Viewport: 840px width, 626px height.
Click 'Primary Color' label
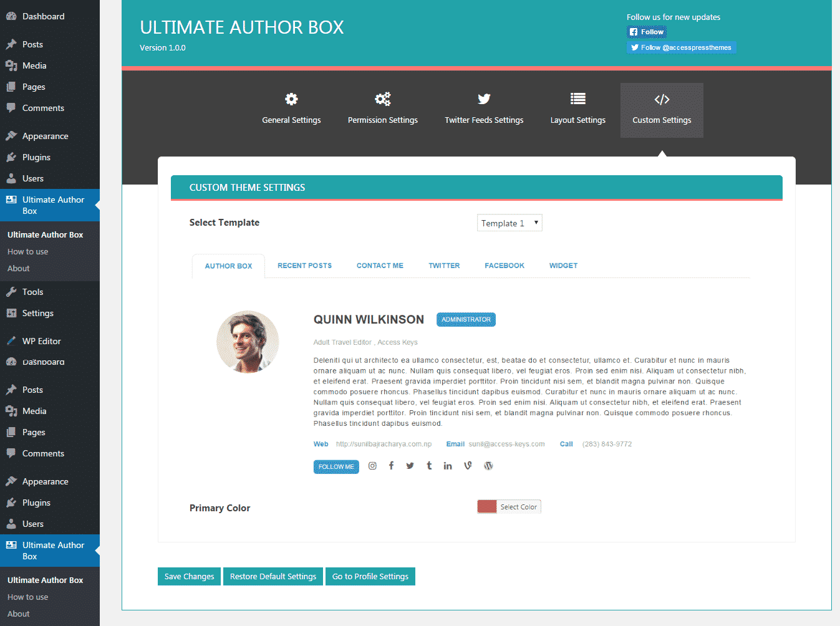[x=220, y=508]
